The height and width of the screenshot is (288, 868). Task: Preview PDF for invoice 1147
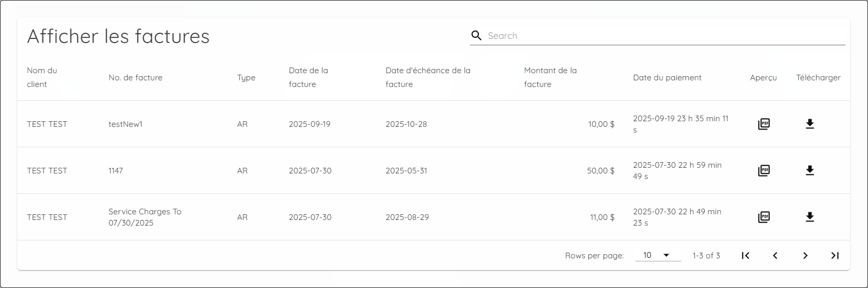[764, 170]
